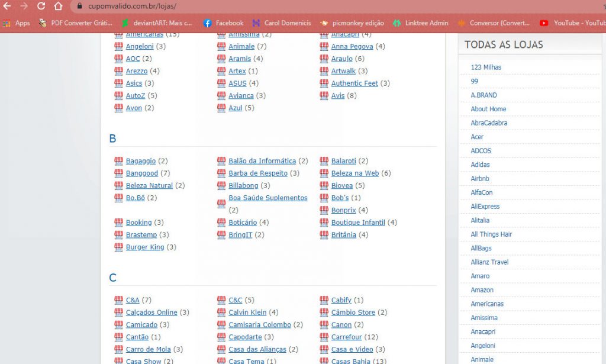This screenshot has width=606, height=364.
Task: Reload the page with refresh icon
Action: tap(41, 6)
